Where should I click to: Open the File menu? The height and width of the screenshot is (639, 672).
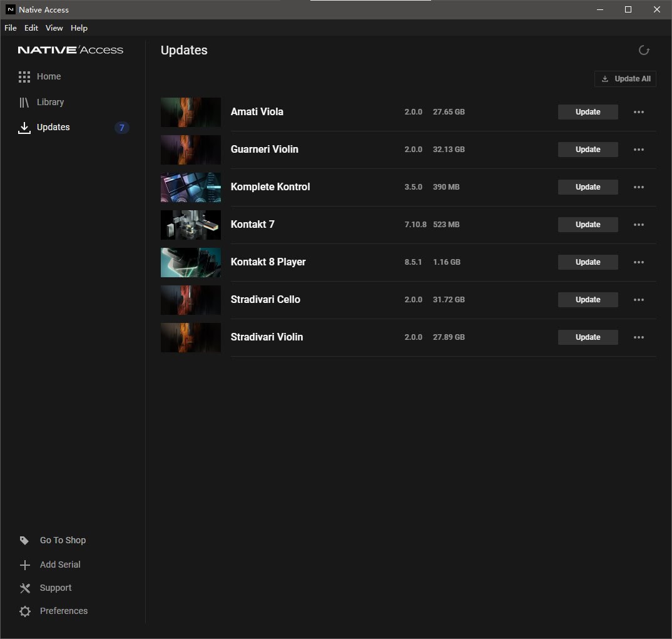[x=11, y=28]
